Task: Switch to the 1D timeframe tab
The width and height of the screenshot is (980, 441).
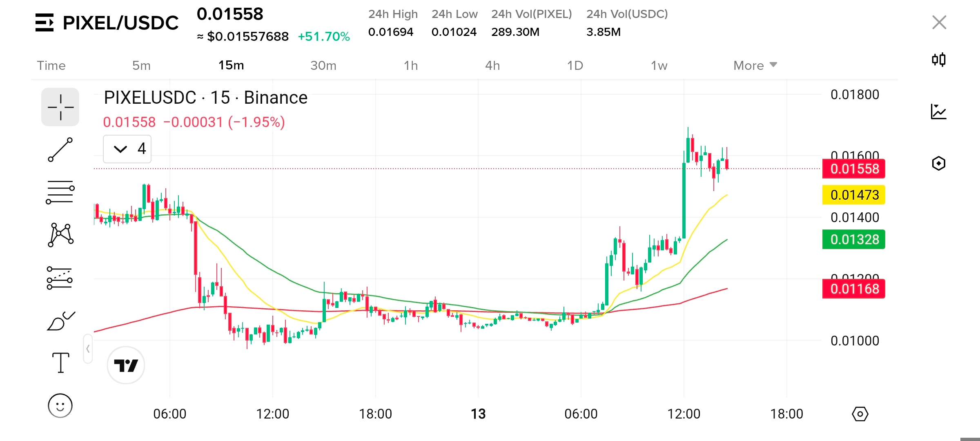Action: (575, 65)
